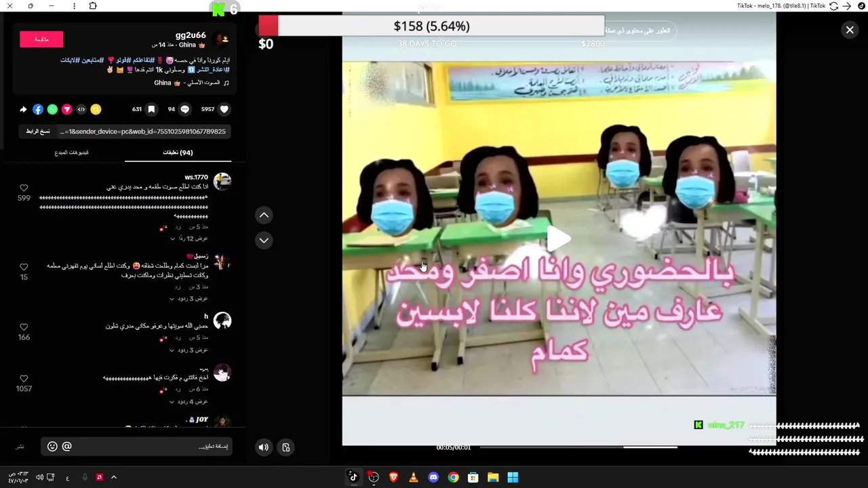Open Discord from taskbar
Screen dimensions: 868x488
433,477
